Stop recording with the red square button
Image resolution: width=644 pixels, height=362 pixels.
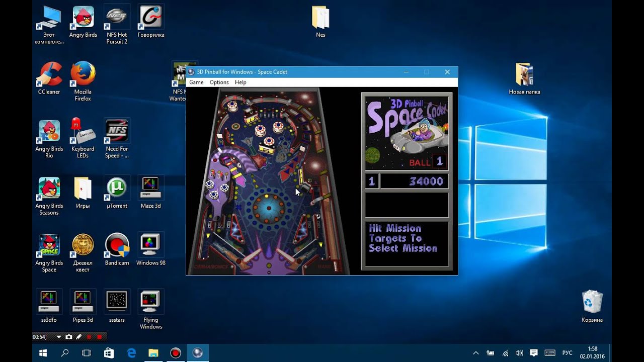pos(99,337)
